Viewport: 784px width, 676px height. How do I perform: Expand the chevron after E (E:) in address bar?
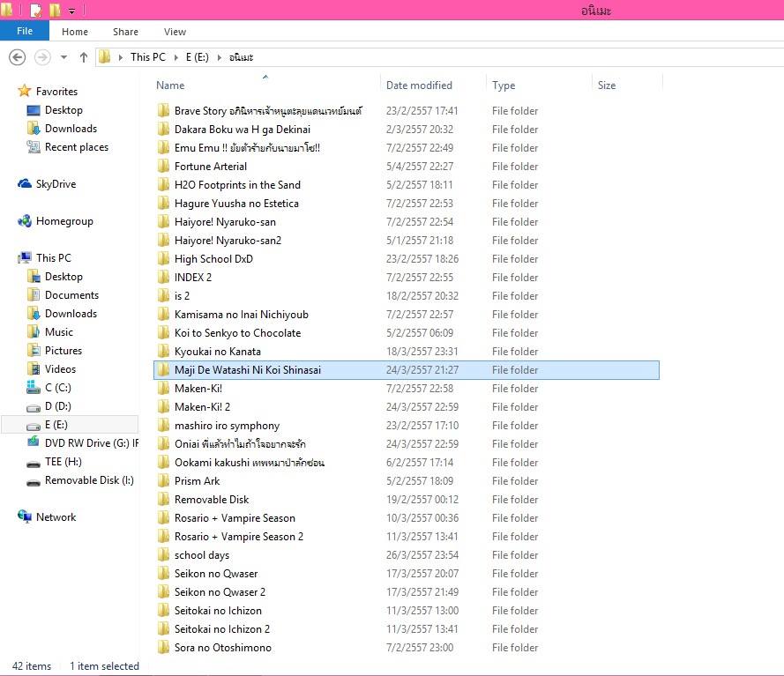[220, 57]
